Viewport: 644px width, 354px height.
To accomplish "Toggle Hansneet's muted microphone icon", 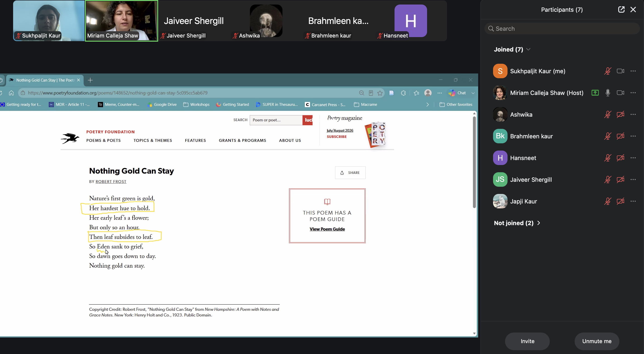I will click(x=608, y=158).
